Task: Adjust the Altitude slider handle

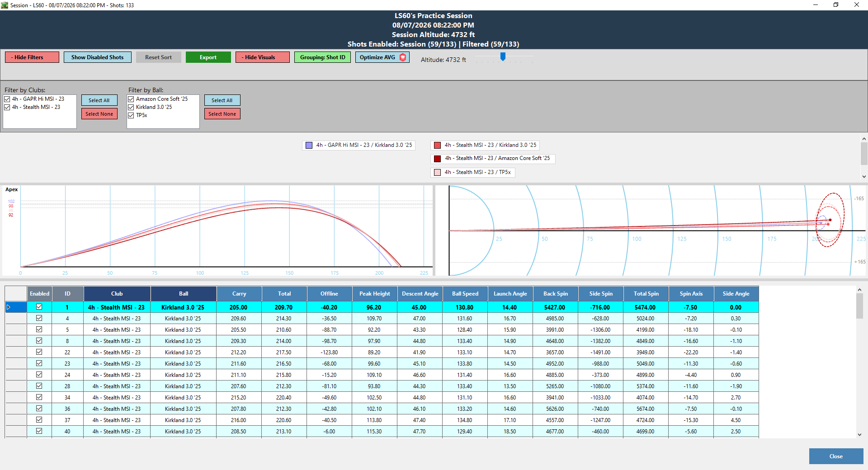Action: tap(503, 56)
